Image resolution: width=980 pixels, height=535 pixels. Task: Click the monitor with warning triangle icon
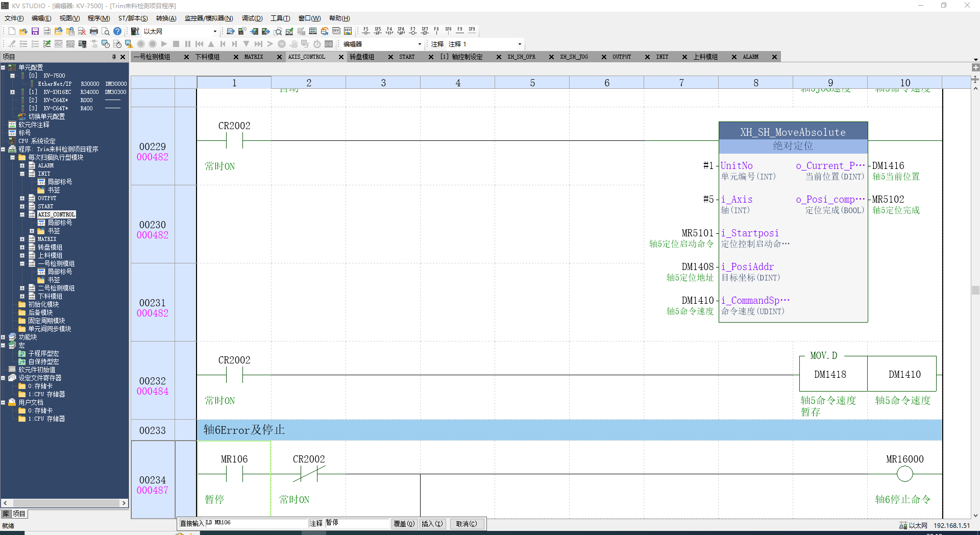(x=129, y=44)
